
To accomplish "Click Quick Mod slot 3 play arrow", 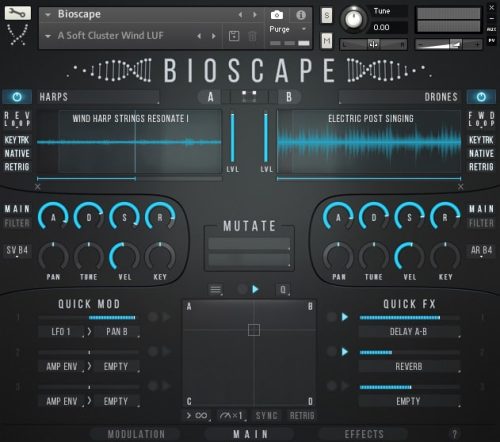I will pyautogui.click(x=166, y=386).
